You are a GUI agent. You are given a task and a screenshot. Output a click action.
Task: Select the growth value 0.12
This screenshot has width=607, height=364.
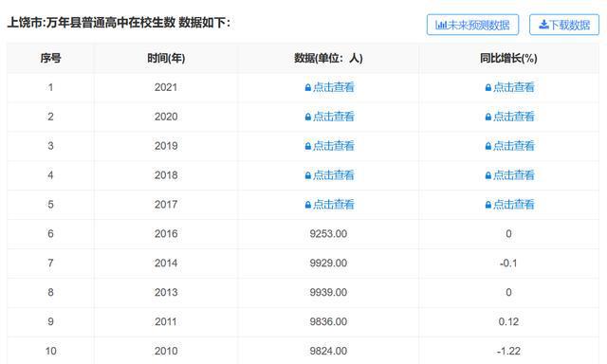tap(508, 321)
